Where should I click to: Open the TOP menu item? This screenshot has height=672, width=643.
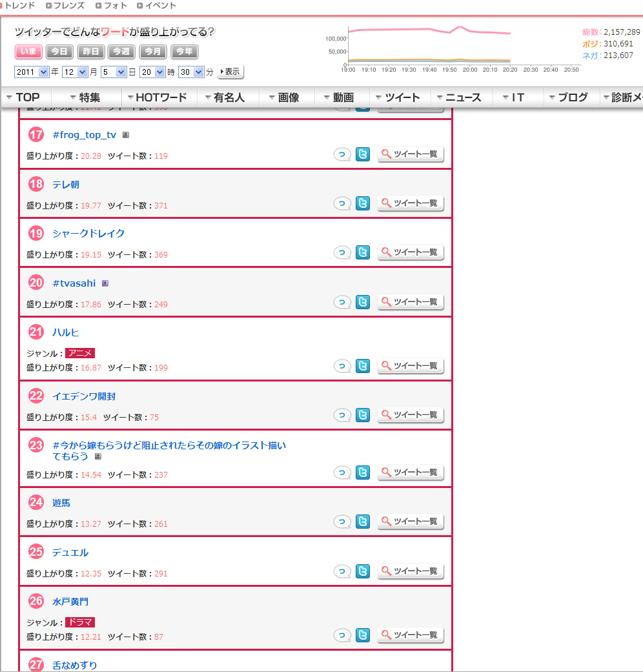24,97
